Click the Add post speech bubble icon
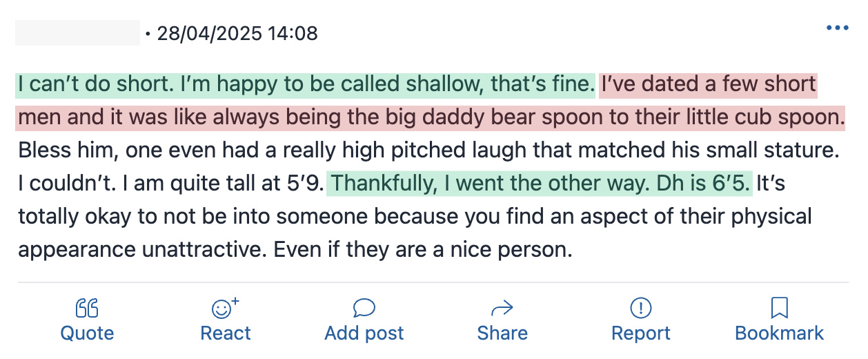Screen dimensions: 868x359 [x=364, y=308]
